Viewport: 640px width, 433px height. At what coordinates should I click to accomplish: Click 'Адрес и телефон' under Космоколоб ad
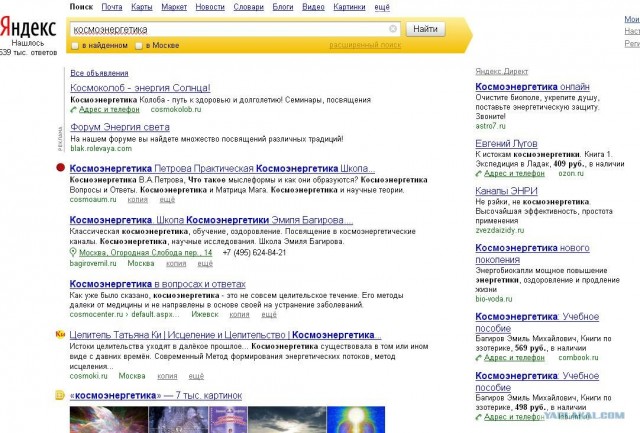[x=109, y=109]
